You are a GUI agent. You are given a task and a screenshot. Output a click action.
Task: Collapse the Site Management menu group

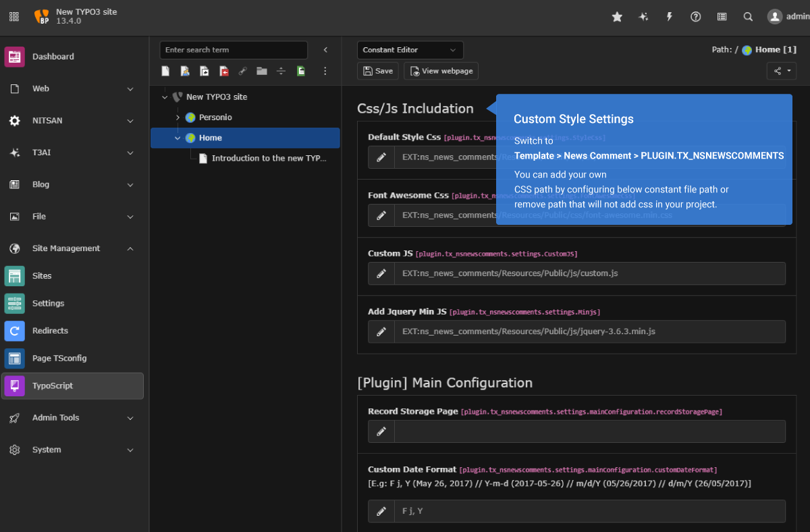(130, 248)
